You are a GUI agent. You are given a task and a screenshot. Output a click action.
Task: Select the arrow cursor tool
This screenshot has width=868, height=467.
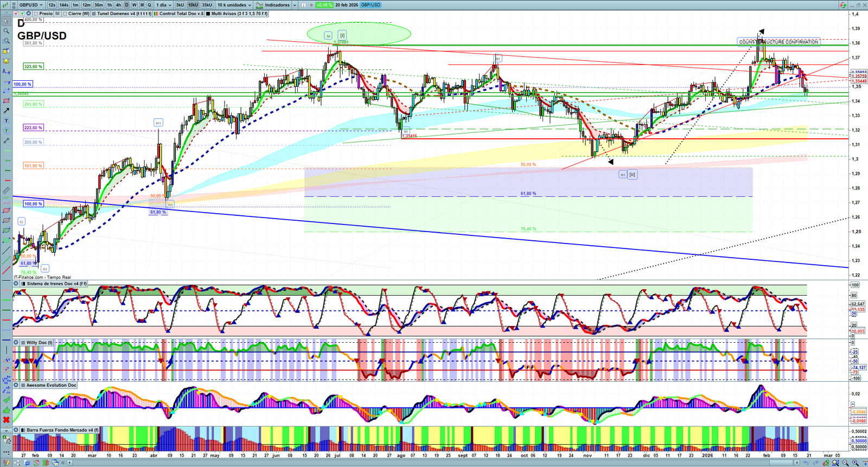[7, 21]
